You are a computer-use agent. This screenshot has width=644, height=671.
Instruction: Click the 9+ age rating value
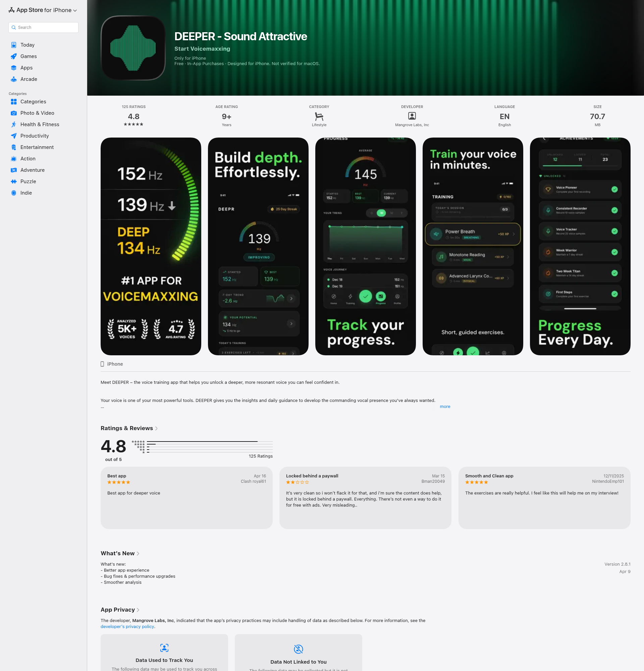226,117
